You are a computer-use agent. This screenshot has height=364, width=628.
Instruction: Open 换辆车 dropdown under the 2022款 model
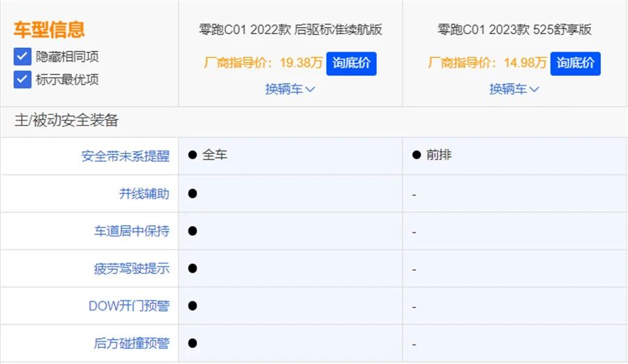290,89
